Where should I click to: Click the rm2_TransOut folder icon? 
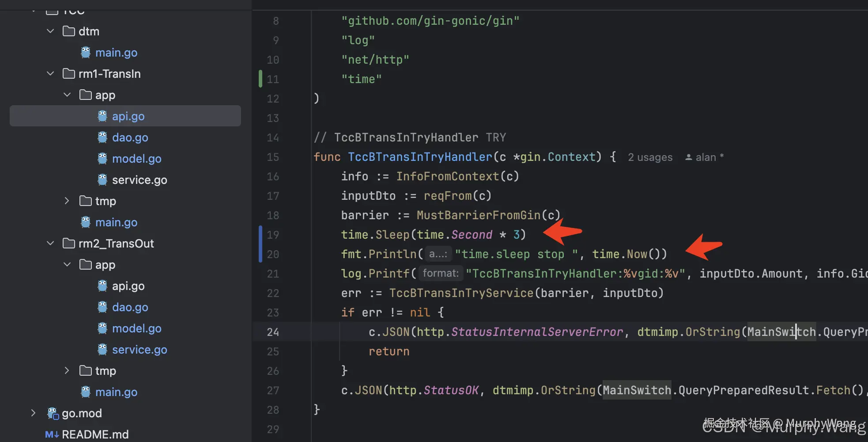coord(69,243)
